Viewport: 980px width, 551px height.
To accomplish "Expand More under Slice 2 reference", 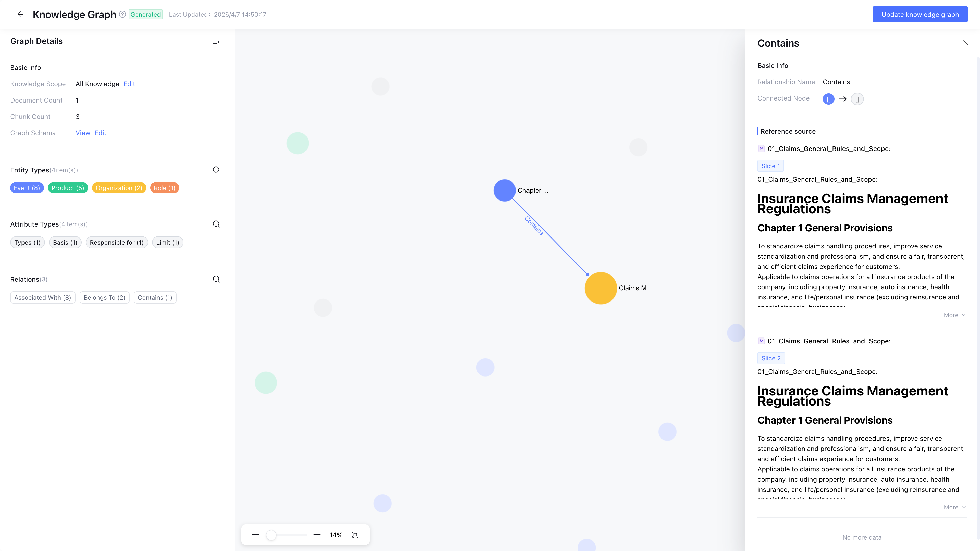I will click(954, 507).
